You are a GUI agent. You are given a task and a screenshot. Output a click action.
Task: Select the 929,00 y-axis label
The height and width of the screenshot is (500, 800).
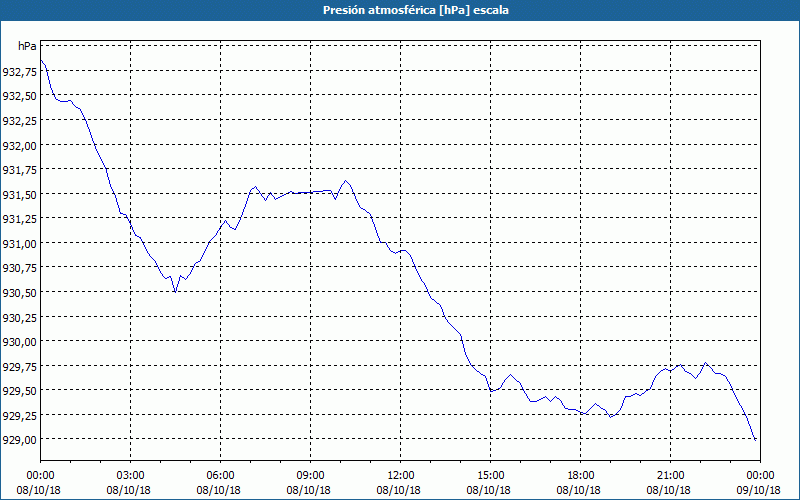tap(19, 440)
